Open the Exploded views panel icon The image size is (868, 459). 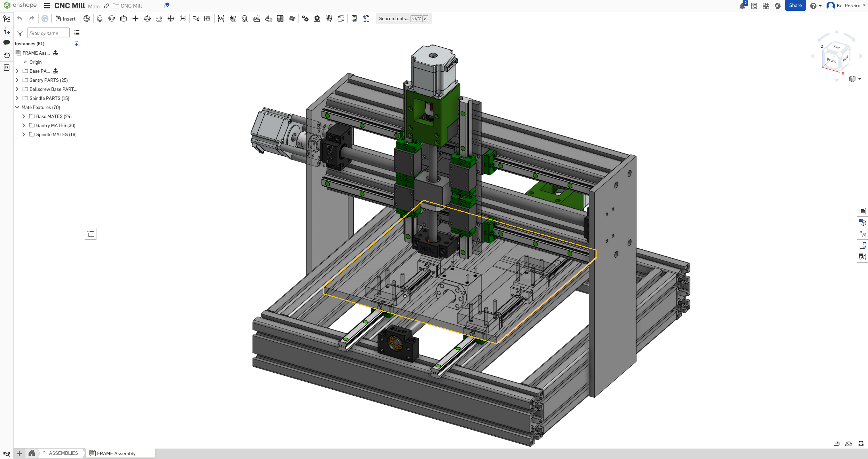862,234
